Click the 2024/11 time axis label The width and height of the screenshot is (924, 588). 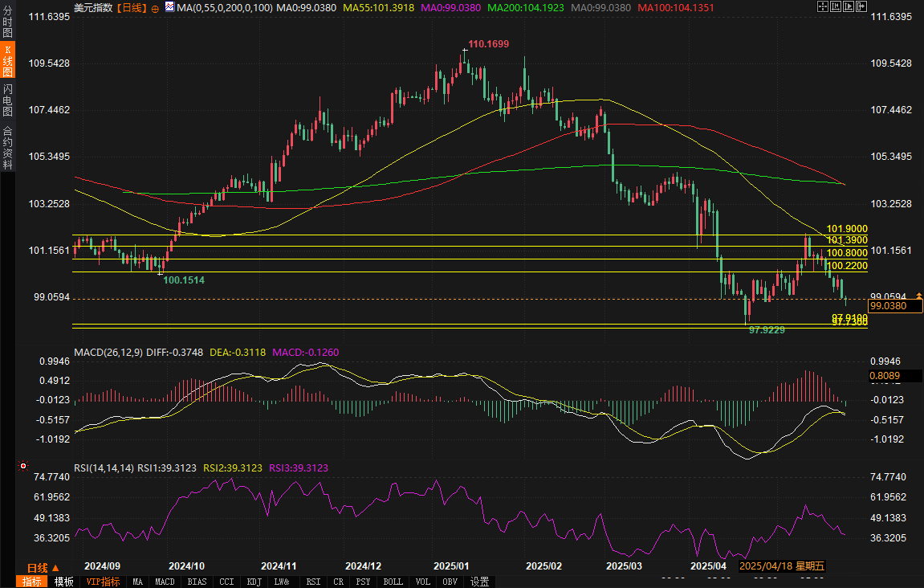(x=278, y=566)
